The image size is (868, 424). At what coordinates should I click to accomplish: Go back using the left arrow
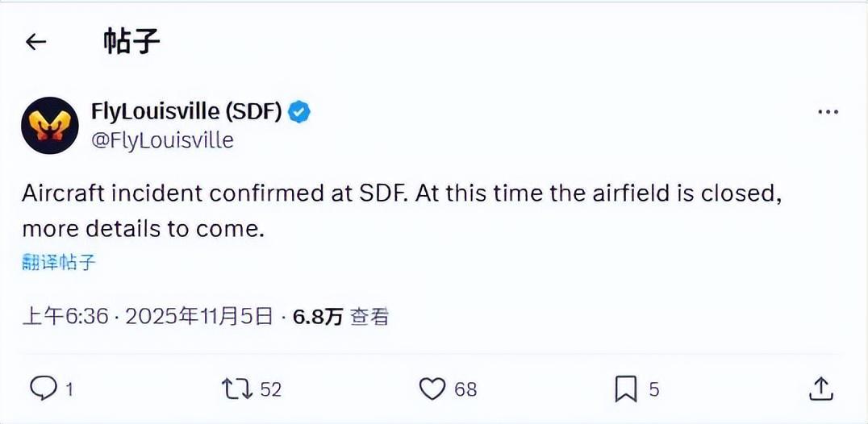coord(36,42)
